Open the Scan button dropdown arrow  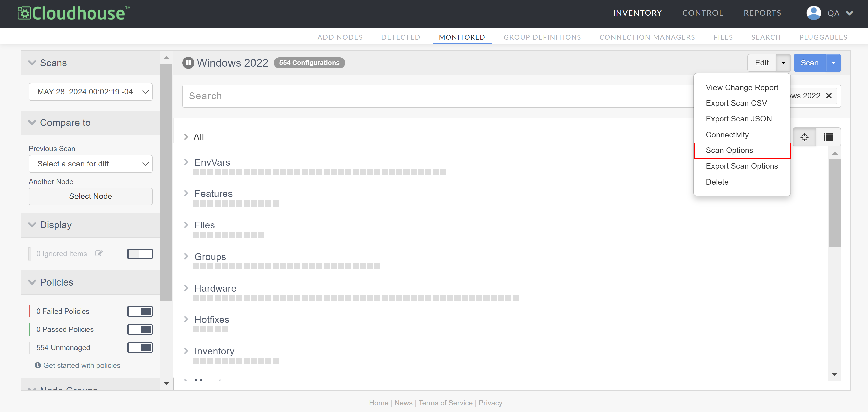pos(834,63)
